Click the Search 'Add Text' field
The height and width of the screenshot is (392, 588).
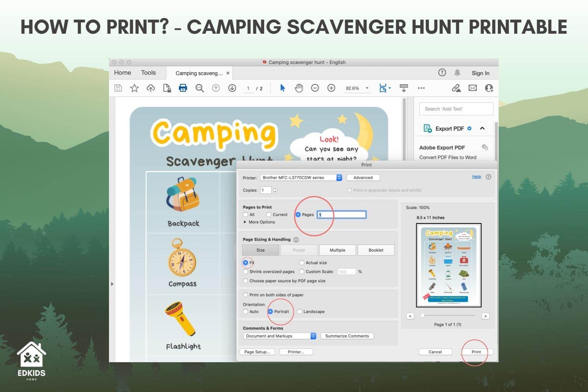tap(456, 109)
